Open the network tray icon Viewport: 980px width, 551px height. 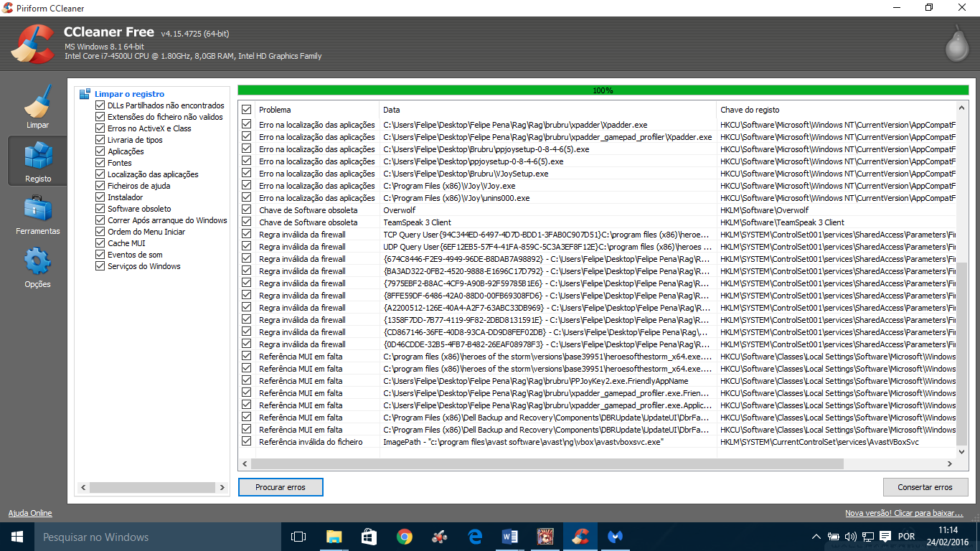[868, 537]
